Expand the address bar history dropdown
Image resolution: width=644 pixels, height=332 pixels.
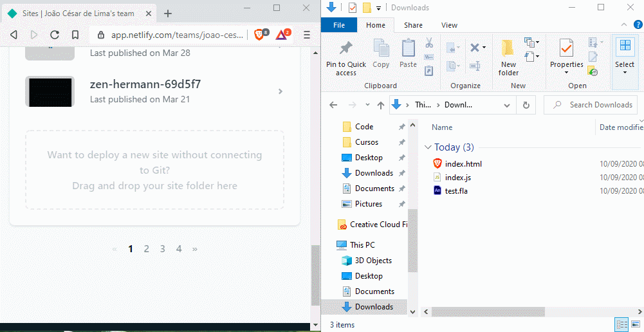[507, 105]
